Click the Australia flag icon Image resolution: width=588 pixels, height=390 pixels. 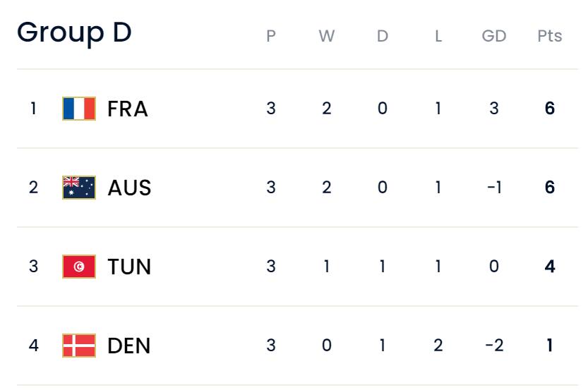[79, 188]
